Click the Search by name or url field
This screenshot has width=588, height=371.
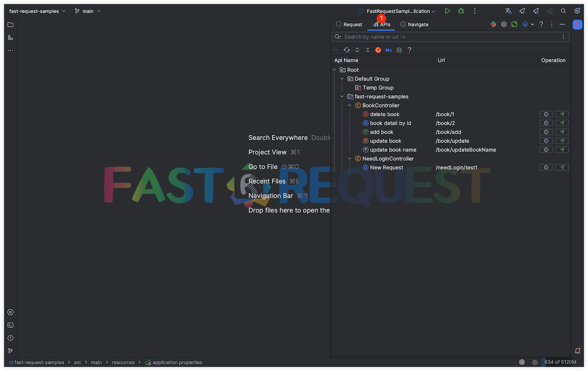point(449,37)
